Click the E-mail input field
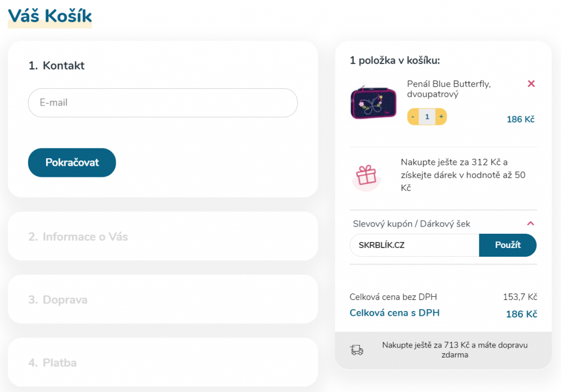Screen dimensions: 561x392 coord(163,102)
